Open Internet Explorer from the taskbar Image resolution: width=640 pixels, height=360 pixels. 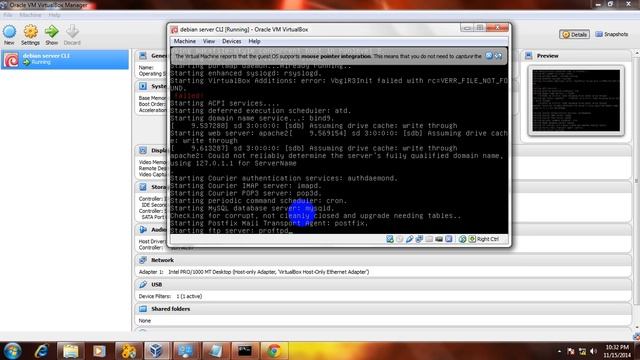point(42,351)
